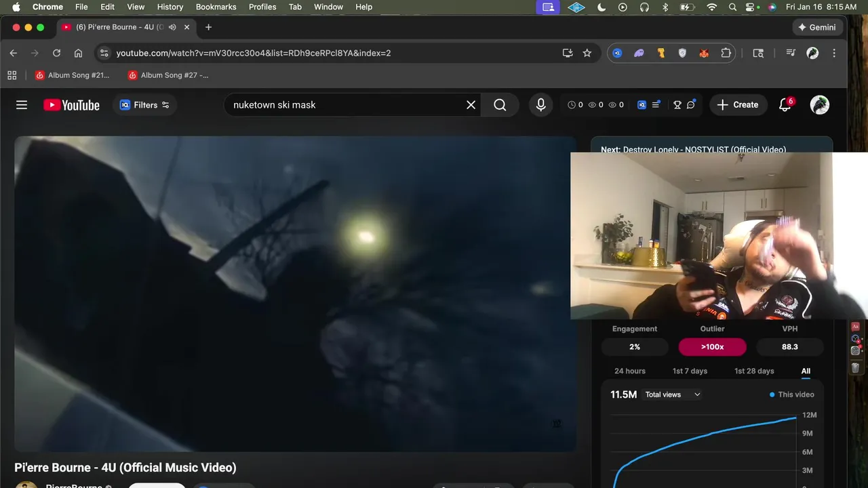868x488 pixels.
Task: Toggle 'This video' chart legend
Action: [x=791, y=394]
